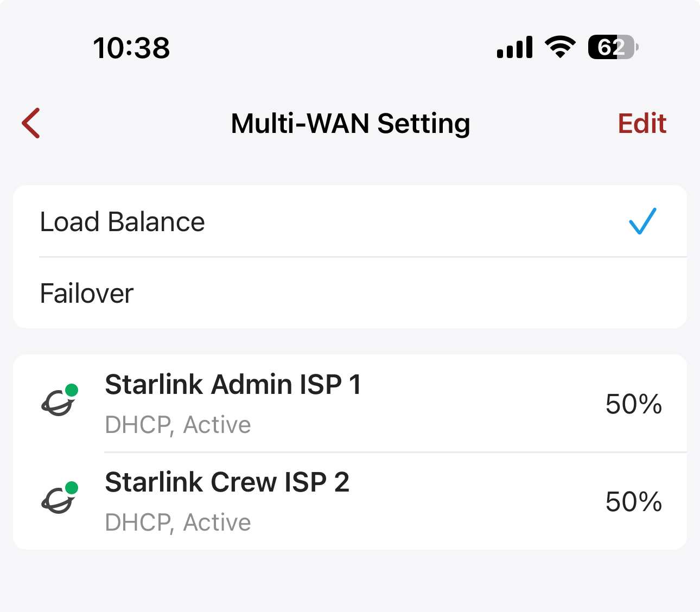Click DHCP, Active under Starlink Crew ISP 2

point(178,522)
